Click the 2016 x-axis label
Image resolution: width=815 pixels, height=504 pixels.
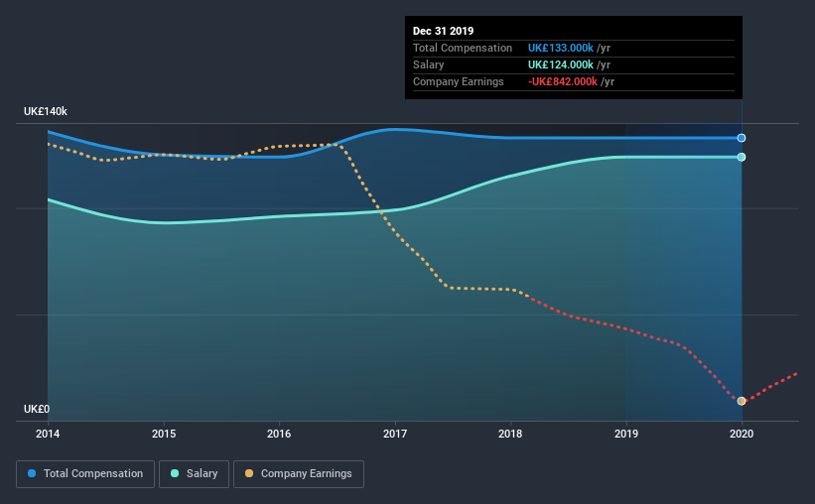279,434
